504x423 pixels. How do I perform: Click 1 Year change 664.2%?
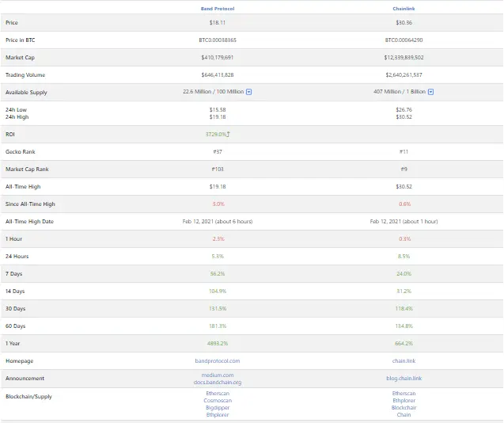point(404,344)
